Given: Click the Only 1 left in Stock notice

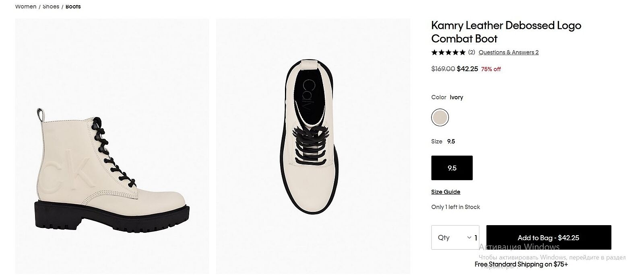Looking at the screenshot, I should tap(456, 207).
